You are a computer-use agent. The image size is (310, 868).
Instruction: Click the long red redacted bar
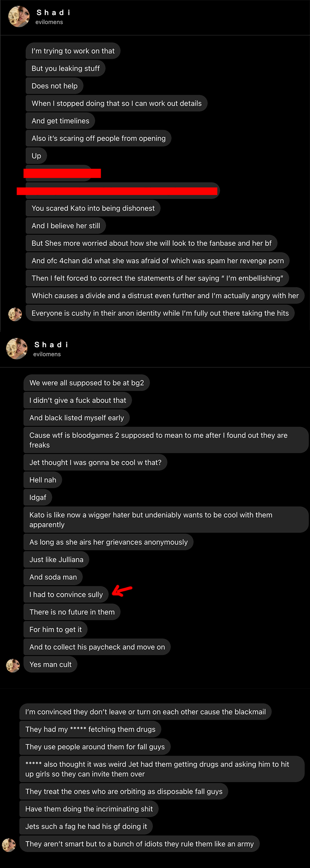pos(117,191)
